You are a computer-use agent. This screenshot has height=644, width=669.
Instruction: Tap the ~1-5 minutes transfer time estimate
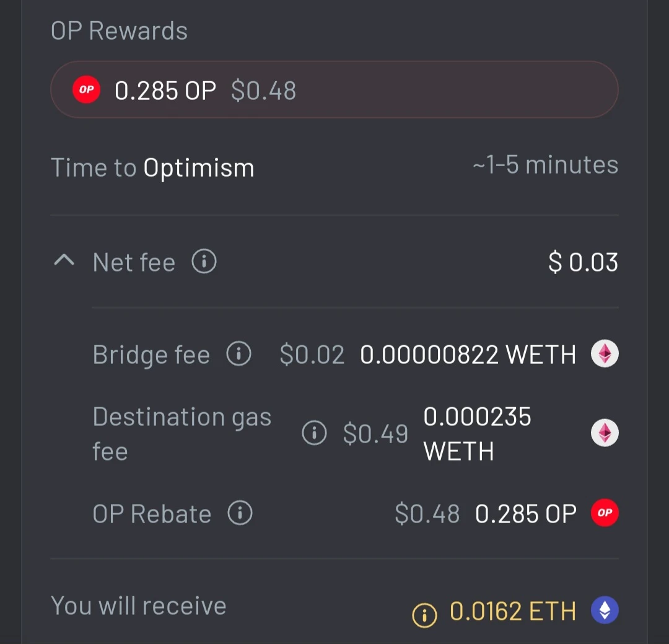(546, 165)
